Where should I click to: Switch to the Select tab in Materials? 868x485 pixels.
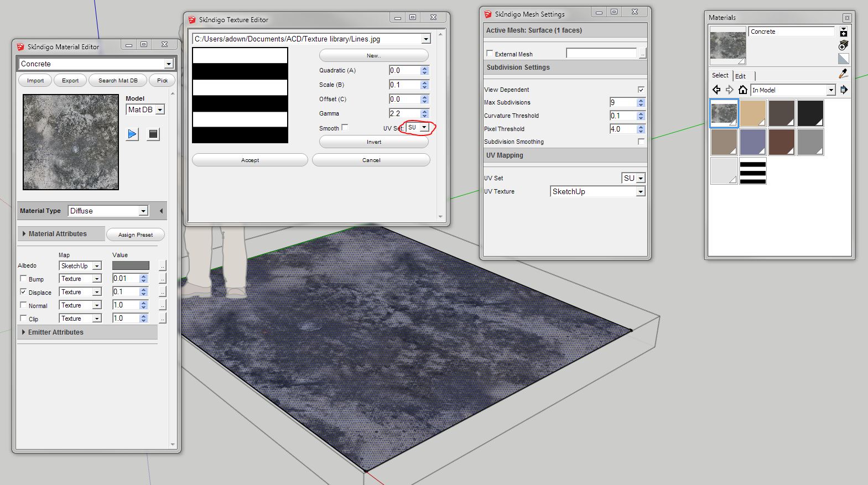(720, 75)
